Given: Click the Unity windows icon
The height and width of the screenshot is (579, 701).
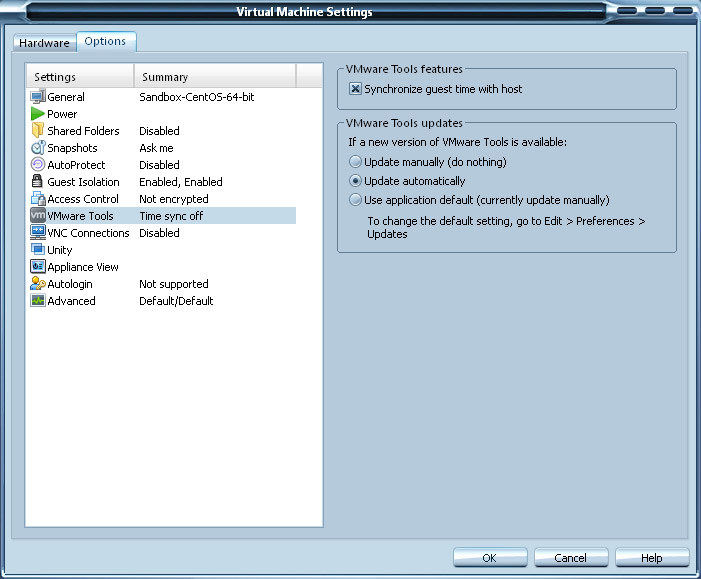Looking at the screenshot, I should [38, 249].
